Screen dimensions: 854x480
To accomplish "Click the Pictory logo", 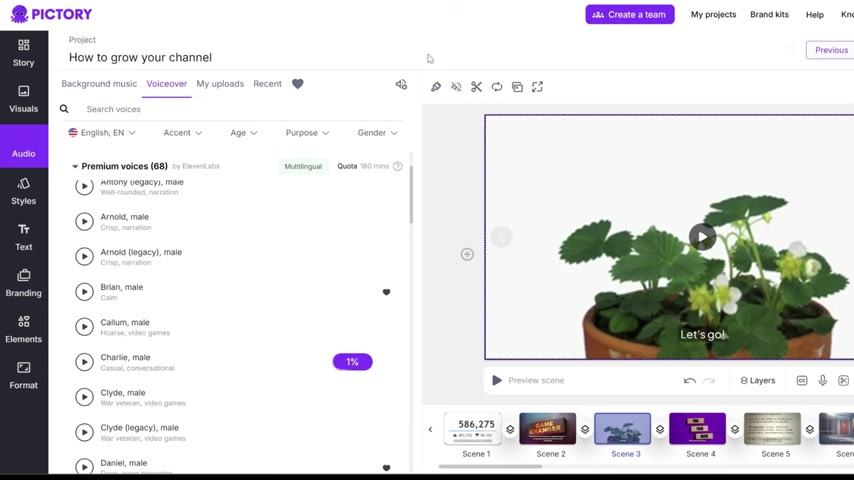I will click(51, 14).
